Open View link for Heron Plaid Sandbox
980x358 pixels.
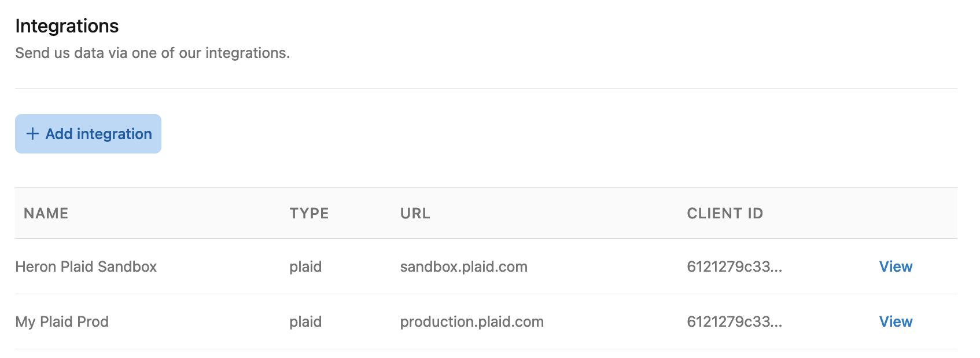896,266
